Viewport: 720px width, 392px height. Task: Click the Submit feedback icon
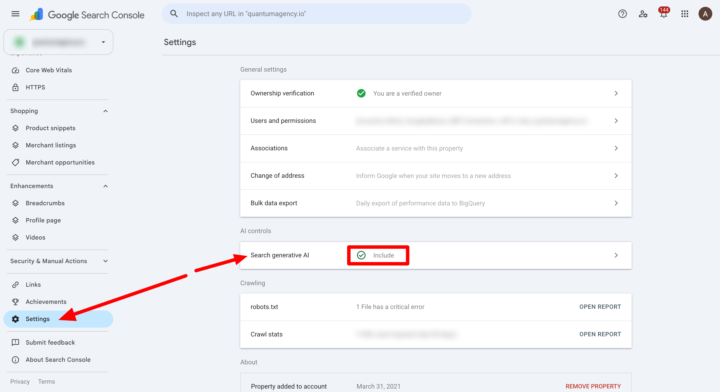tap(16, 342)
